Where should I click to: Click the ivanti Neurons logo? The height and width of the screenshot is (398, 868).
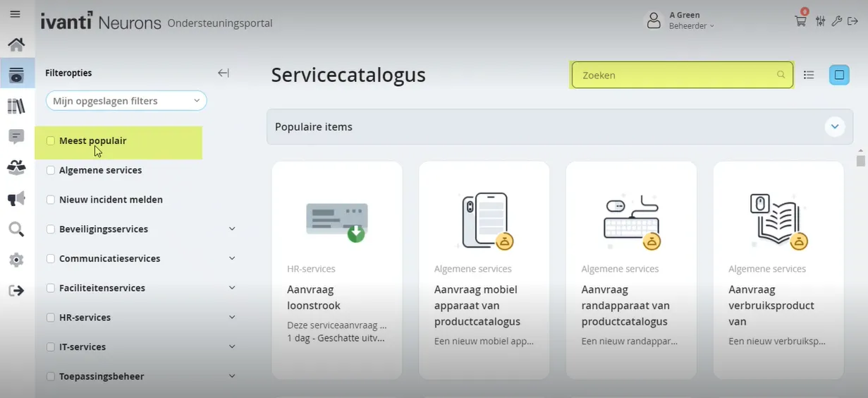[x=101, y=22]
